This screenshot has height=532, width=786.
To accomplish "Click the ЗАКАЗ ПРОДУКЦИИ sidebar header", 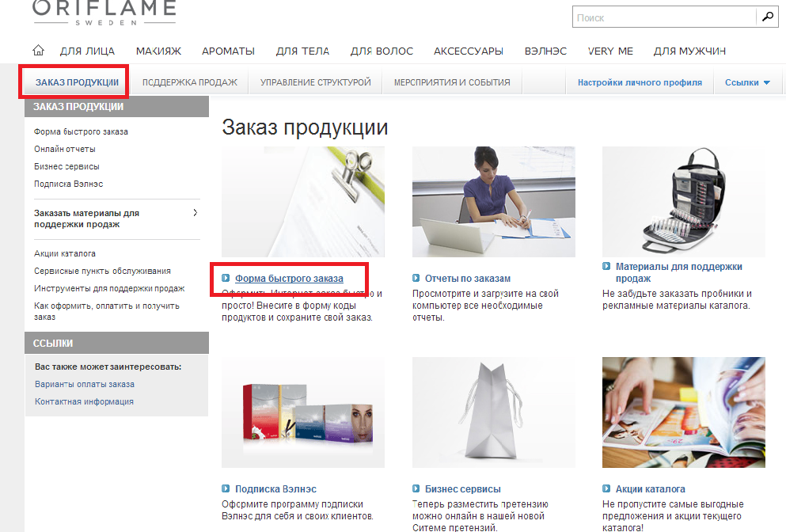I will [x=116, y=107].
